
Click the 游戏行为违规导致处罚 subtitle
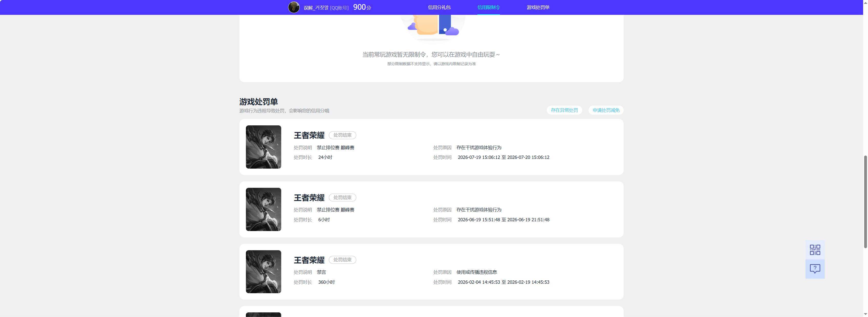pyautogui.click(x=284, y=111)
